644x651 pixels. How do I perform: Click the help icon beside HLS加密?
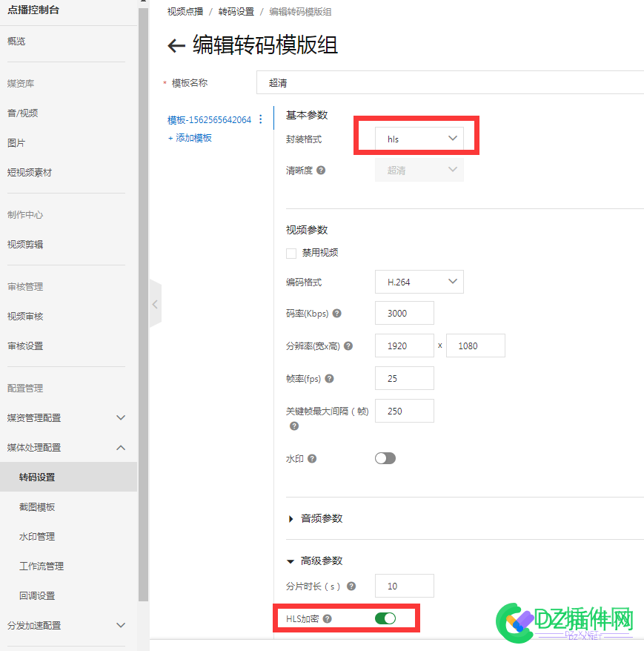[328, 619]
